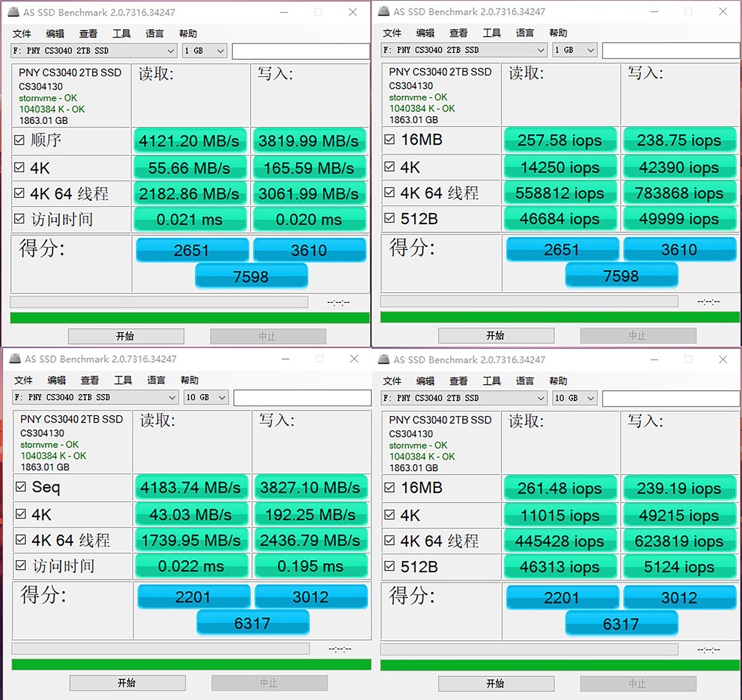Open the 10 GB size dropdown in the iops window
This screenshot has width=742, height=700.
574,398
